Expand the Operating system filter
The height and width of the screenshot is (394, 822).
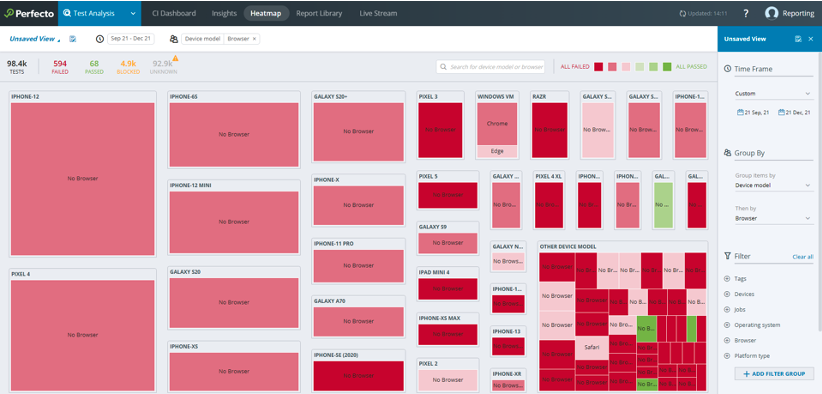click(x=727, y=325)
